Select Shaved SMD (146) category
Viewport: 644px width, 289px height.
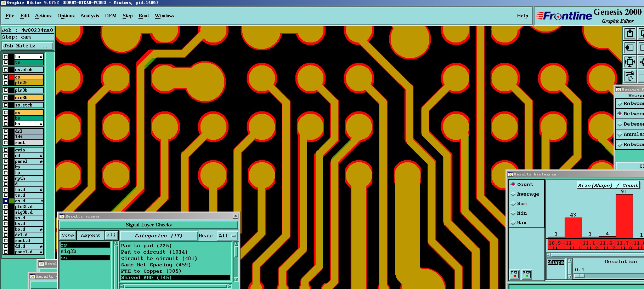(x=176, y=278)
